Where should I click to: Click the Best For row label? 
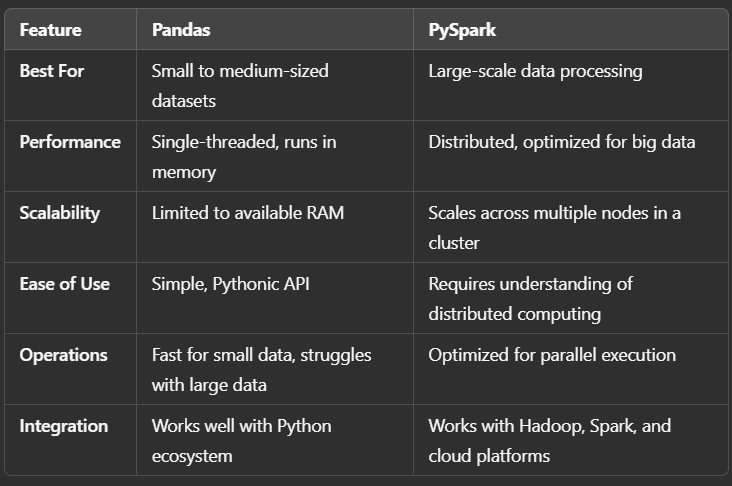(x=52, y=71)
